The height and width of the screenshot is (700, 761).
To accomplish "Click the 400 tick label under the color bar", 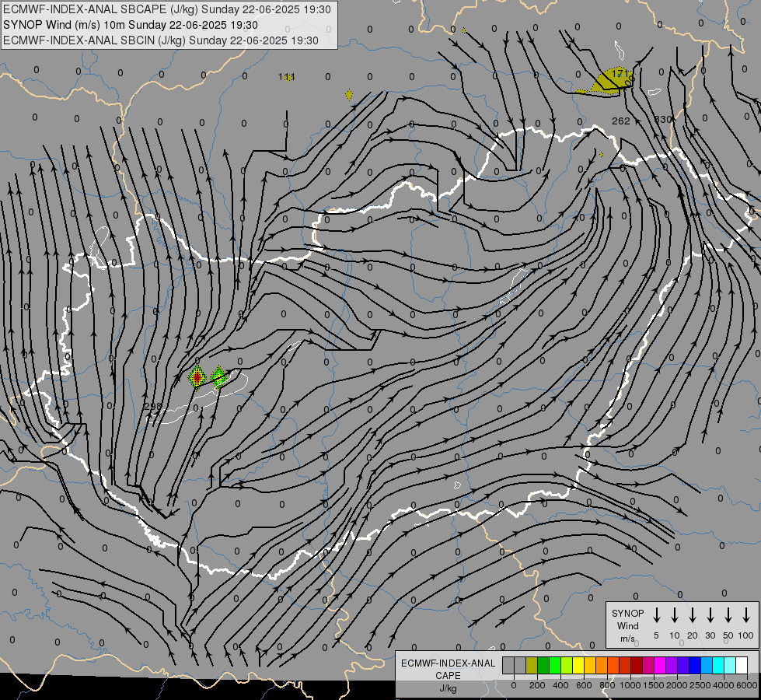I will click(x=560, y=685).
